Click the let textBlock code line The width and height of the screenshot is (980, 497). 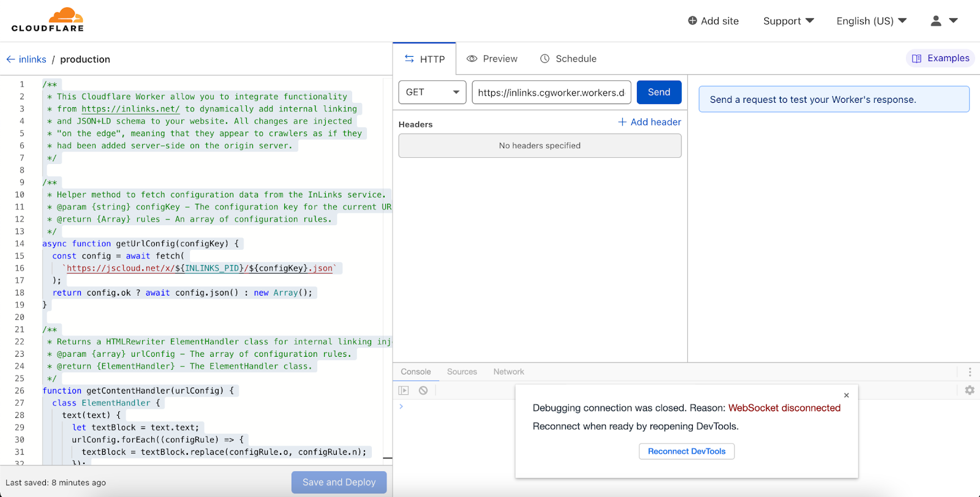click(x=135, y=427)
